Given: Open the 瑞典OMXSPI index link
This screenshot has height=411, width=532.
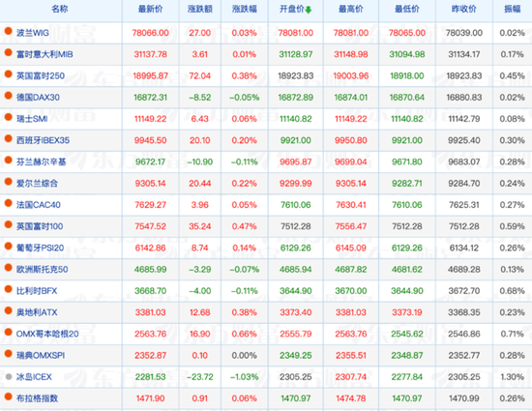Looking at the screenshot, I should pyautogui.click(x=41, y=355).
